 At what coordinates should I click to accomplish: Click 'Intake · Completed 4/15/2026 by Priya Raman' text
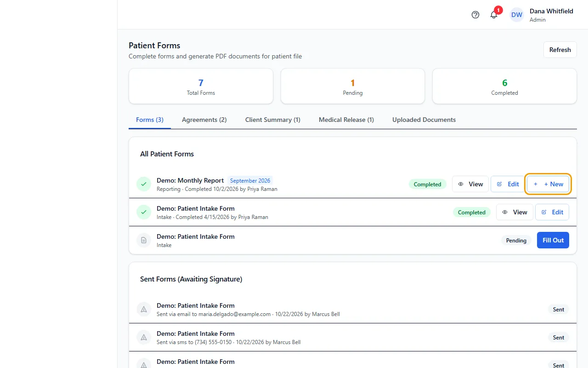pyautogui.click(x=212, y=217)
